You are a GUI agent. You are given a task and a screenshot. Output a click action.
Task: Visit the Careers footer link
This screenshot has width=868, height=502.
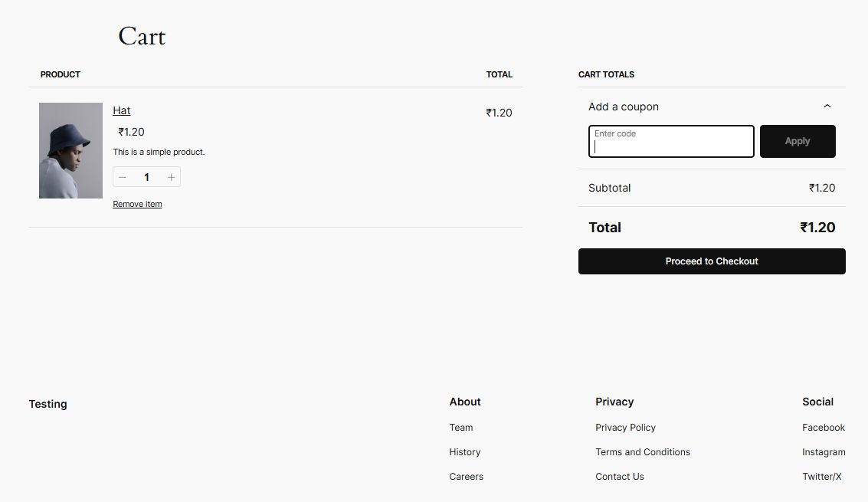[467, 477]
